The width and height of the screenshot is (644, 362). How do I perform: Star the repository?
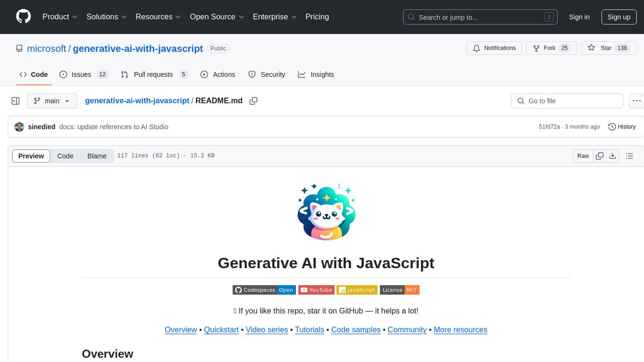click(x=608, y=48)
